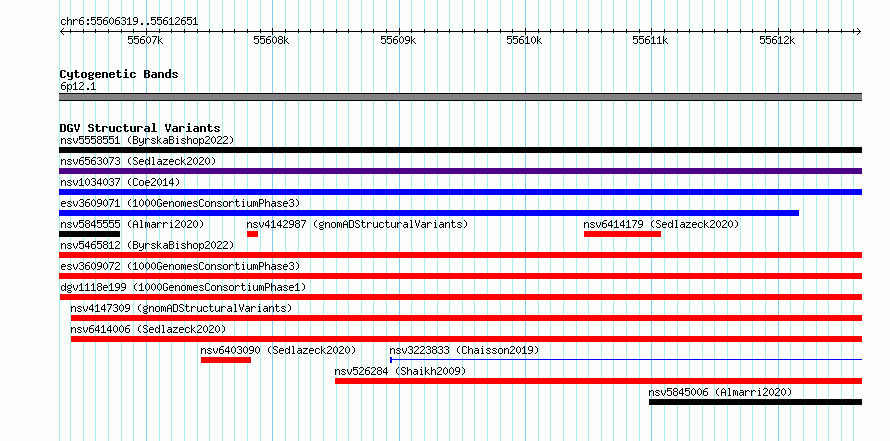Click nsv6403090 (Sedlazeck2020) label
This screenshot has width=890, height=441.
point(278,350)
